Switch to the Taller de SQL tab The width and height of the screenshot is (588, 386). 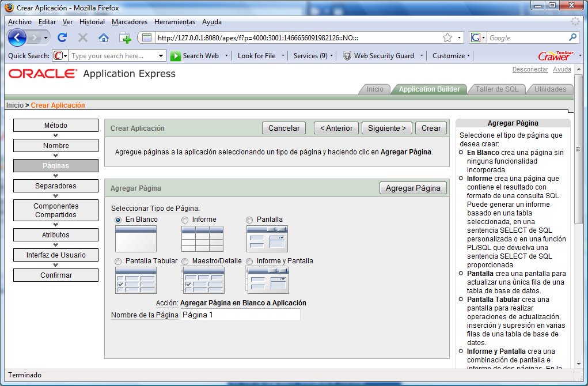tap(497, 89)
